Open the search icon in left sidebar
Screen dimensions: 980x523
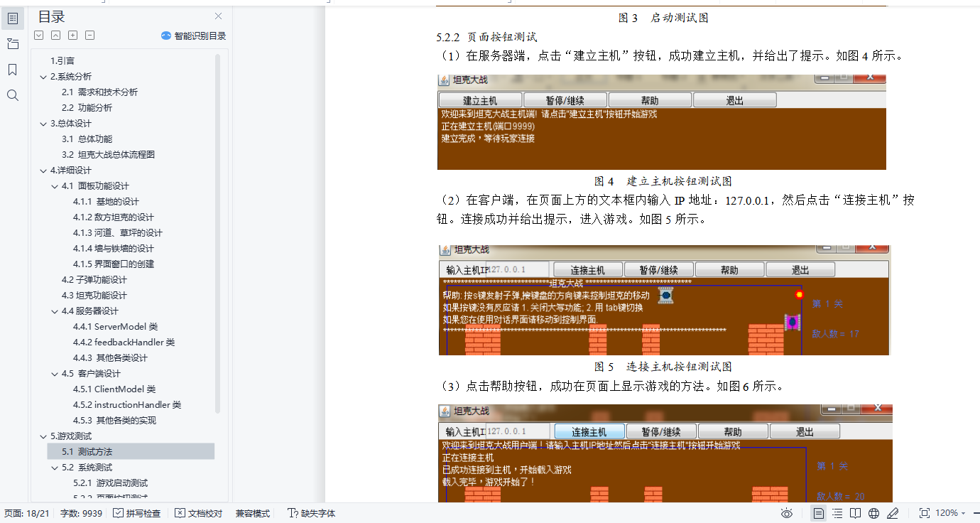pyautogui.click(x=12, y=95)
